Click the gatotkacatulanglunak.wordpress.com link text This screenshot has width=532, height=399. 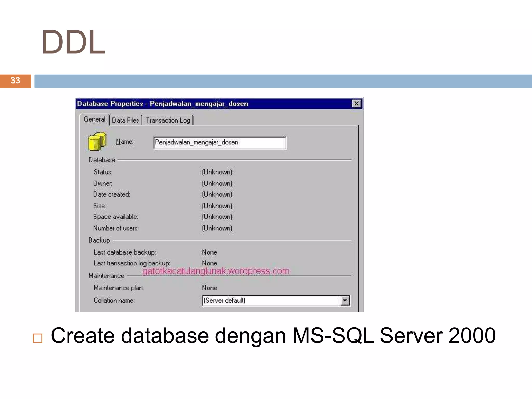216,271
